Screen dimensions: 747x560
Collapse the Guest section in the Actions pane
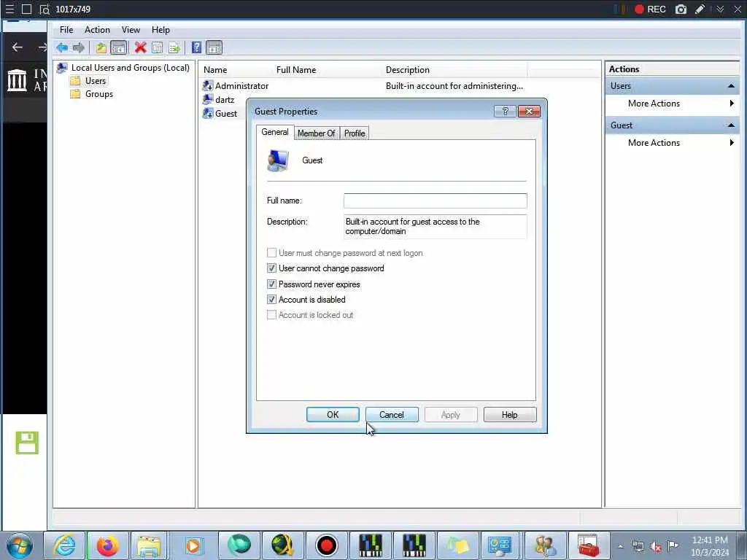coord(731,125)
